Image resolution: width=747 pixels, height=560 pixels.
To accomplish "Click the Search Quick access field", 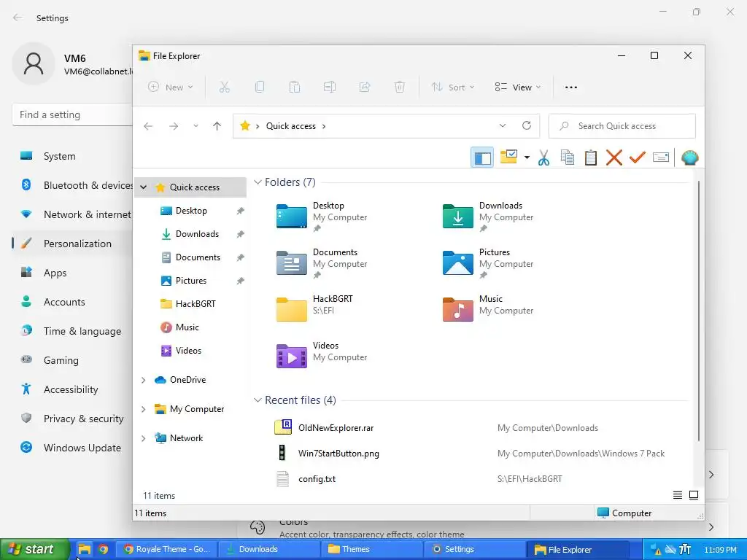I will 622,126.
